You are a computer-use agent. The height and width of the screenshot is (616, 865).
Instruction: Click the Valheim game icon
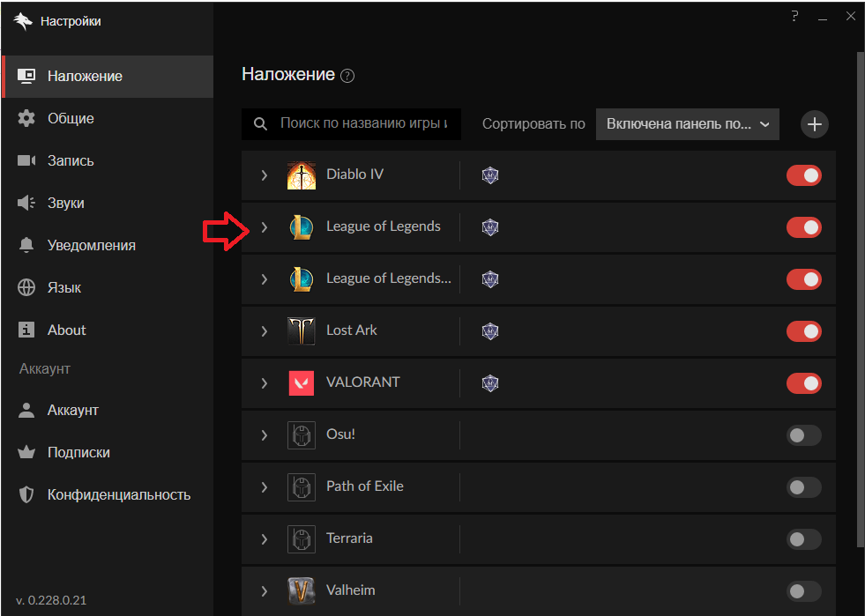(302, 590)
